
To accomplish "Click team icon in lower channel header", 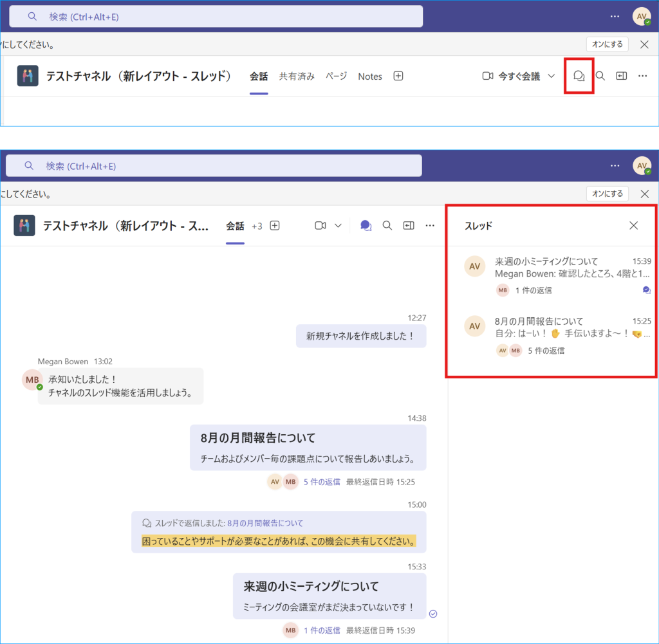I will point(24,225).
